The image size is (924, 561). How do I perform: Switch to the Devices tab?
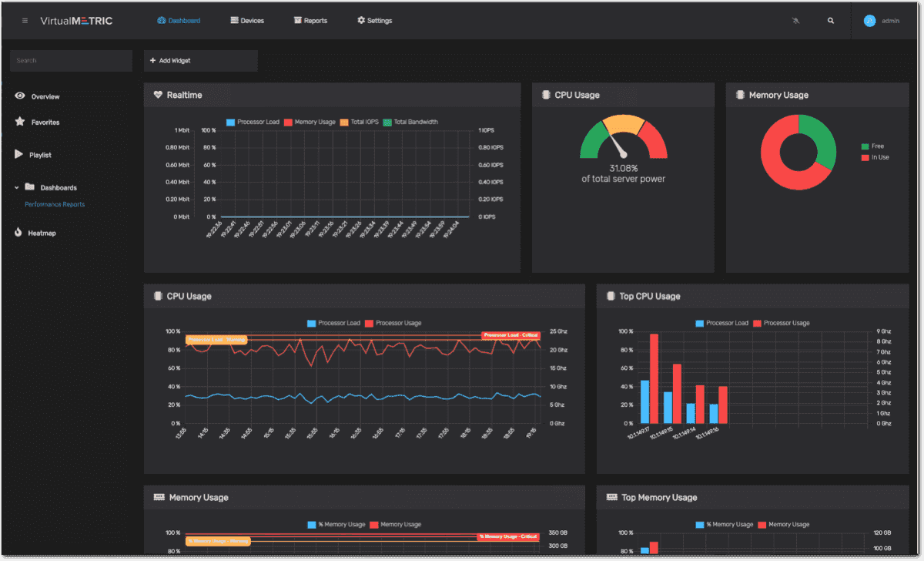click(x=247, y=20)
